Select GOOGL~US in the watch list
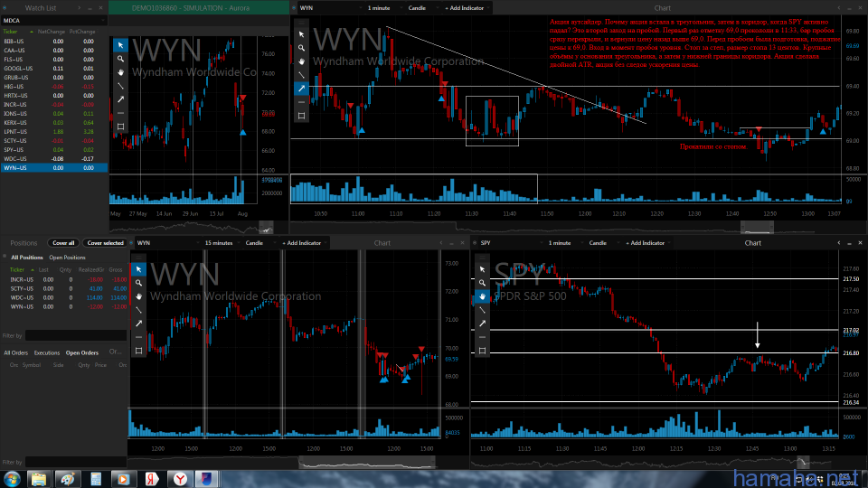This screenshot has height=488, width=868. click(x=54, y=68)
